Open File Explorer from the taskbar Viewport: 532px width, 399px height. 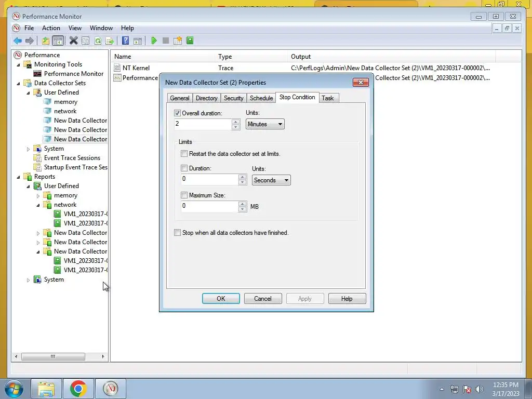(46, 389)
